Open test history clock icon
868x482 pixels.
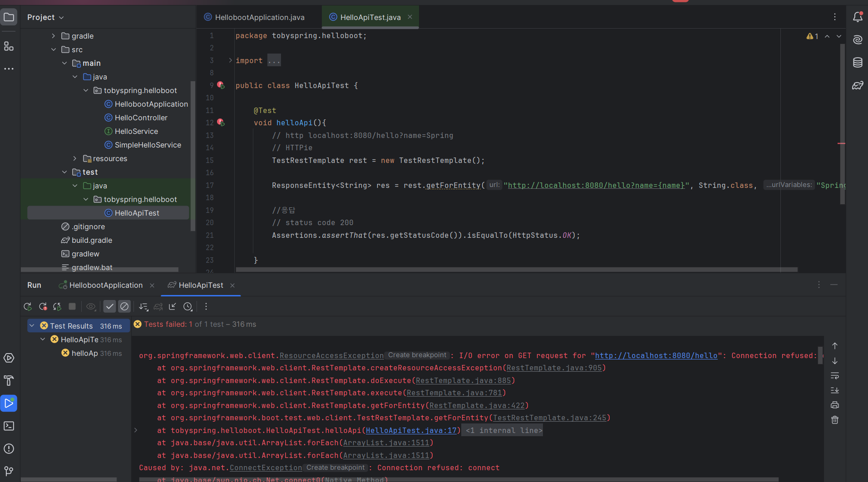(188, 307)
